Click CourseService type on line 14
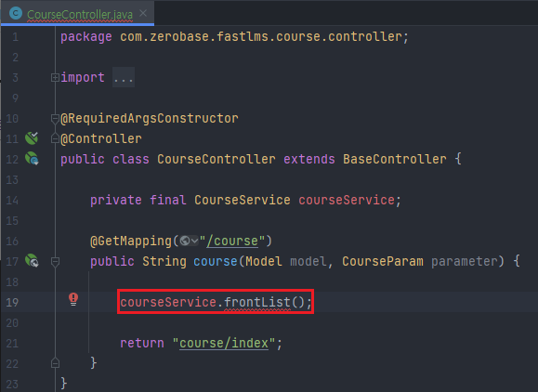The height and width of the screenshot is (392, 538). click(243, 200)
